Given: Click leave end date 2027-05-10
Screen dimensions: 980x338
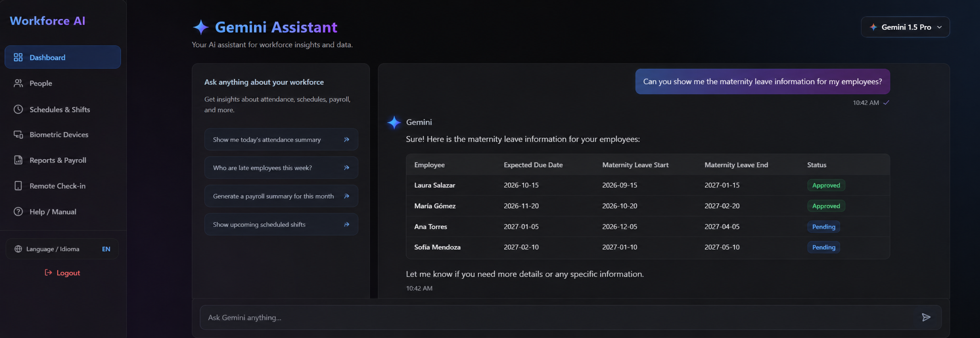Looking at the screenshot, I should tap(722, 247).
